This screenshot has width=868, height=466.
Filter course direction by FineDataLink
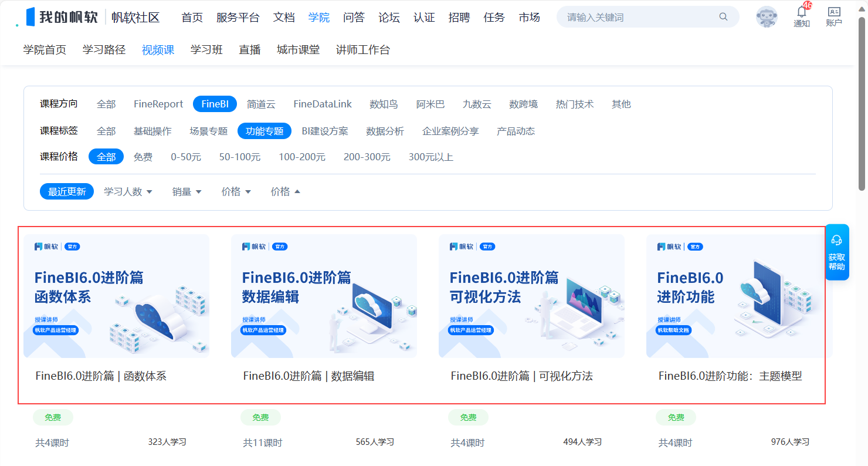[323, 104]
